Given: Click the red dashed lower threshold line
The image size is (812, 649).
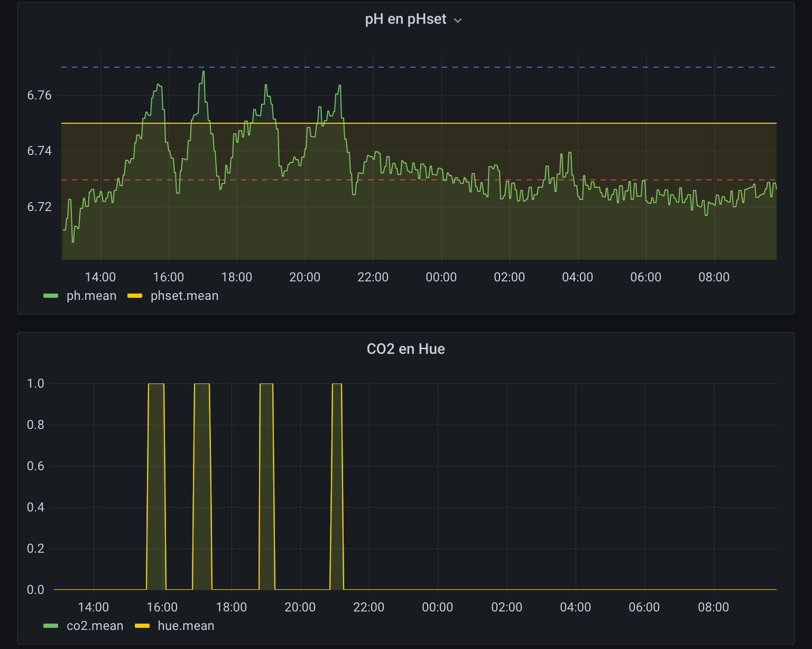Looking at the screenshot, I should tap(419, 180).
